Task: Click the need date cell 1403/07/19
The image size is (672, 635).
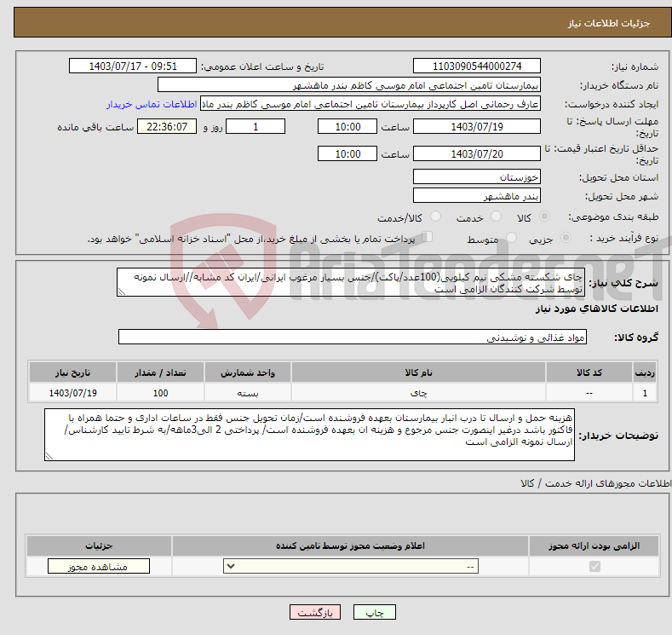Action: 72,393
